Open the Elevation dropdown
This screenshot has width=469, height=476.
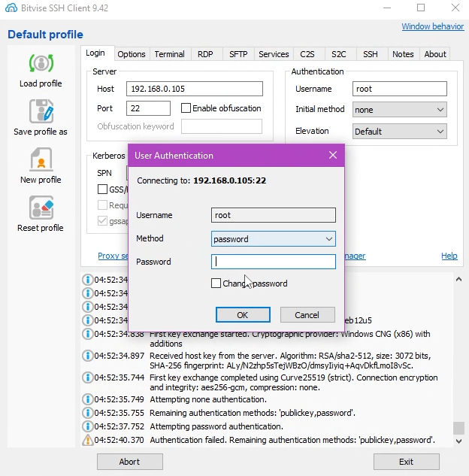click(399, 132)
